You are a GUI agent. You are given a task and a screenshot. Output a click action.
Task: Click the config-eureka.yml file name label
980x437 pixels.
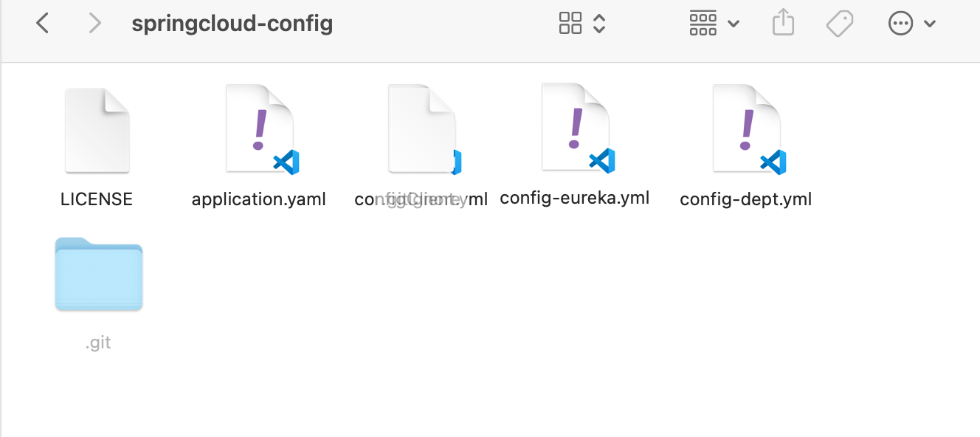click(574, 198)
